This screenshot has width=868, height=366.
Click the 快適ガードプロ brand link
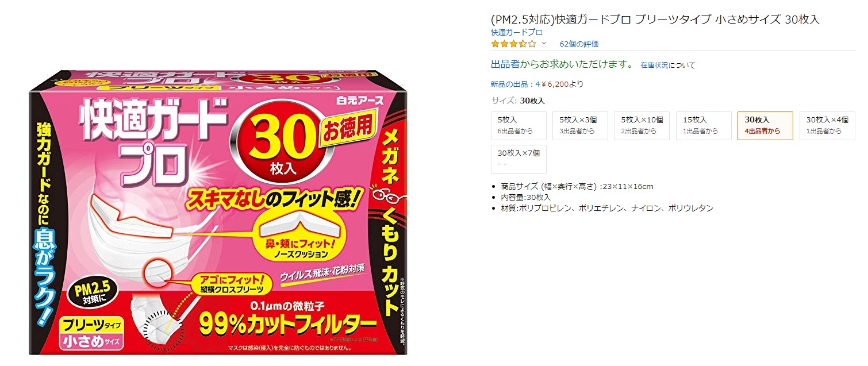[517, 32]
